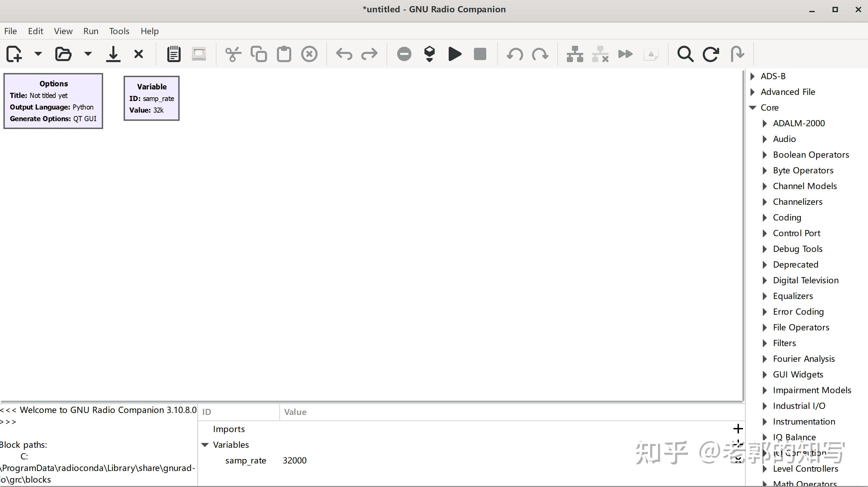
Task: Reload blocks using the refresh icon
Action: pos(711,54)
